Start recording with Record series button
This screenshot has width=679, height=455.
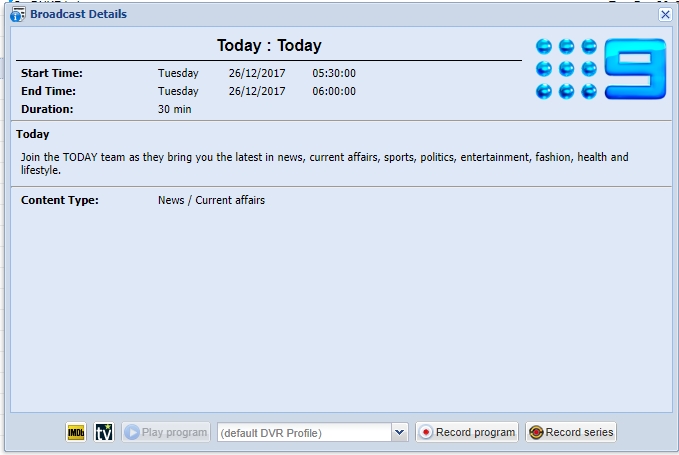pyautogui.click(x=571, y=432)
